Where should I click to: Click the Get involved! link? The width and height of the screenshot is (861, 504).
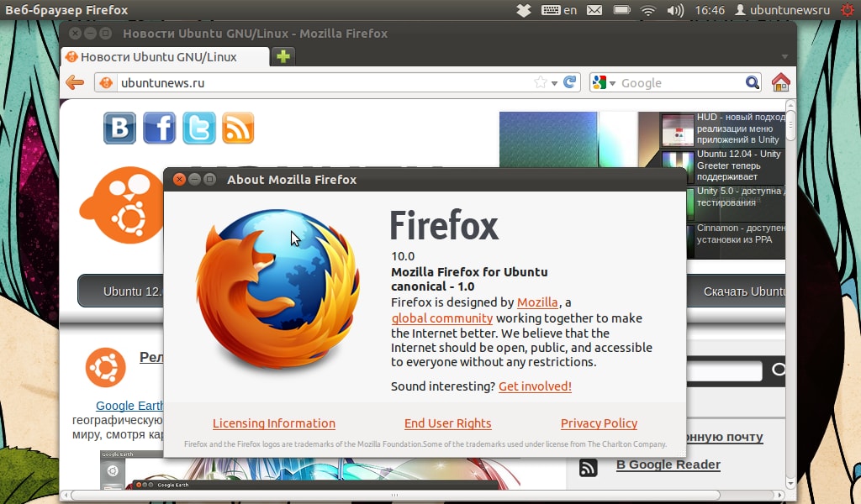coord(535,386)
